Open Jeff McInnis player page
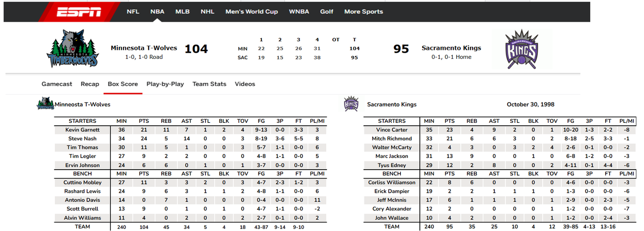This screenshot has width=644, height=231. [x=392, y=200]
